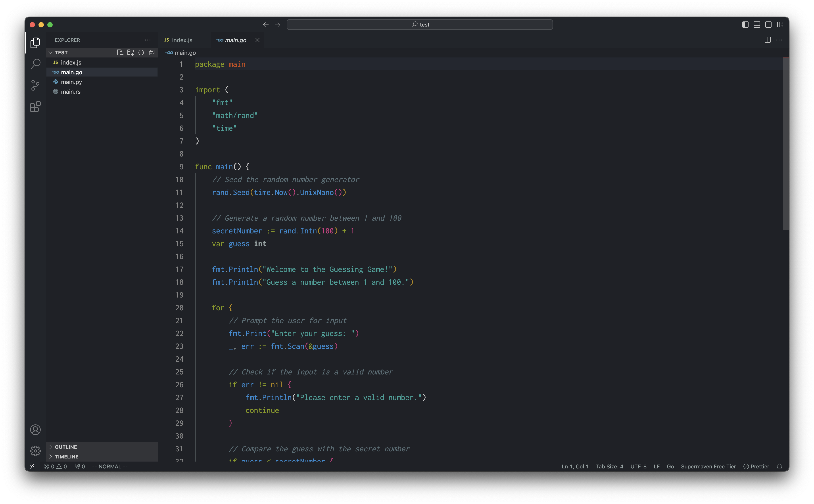
Task: Open the Source Control view icon
Action: coord(35,85)
